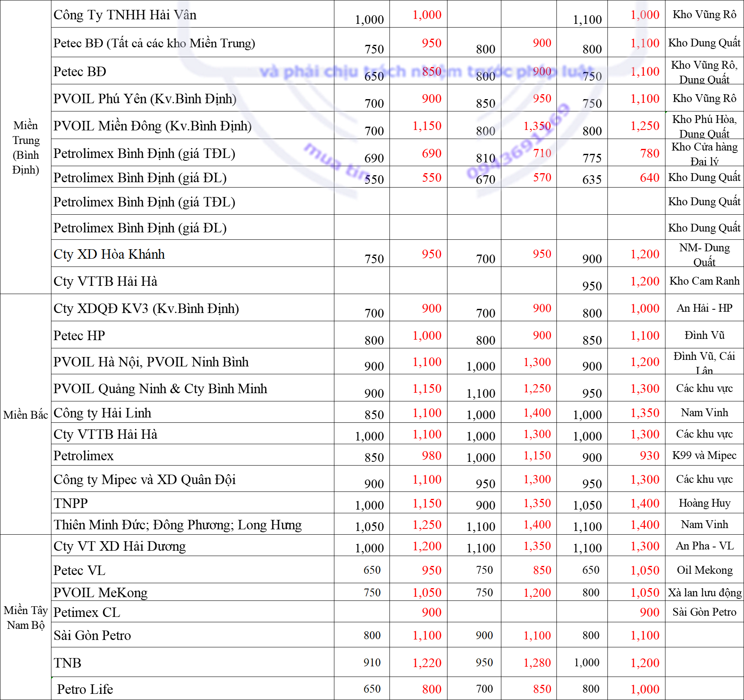Select the TNB company cell
The height and width of the screenshot is (700, 744).
coord(192,663)
